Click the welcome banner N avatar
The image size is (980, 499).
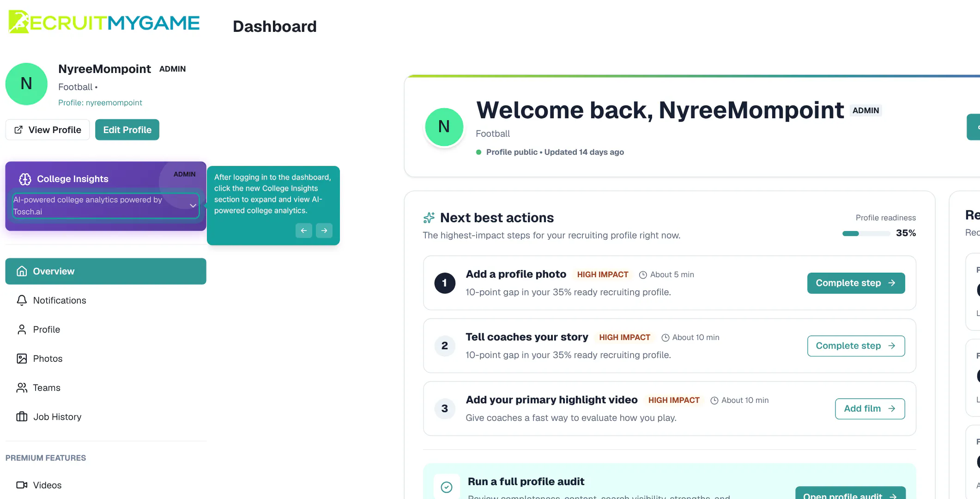444,127
